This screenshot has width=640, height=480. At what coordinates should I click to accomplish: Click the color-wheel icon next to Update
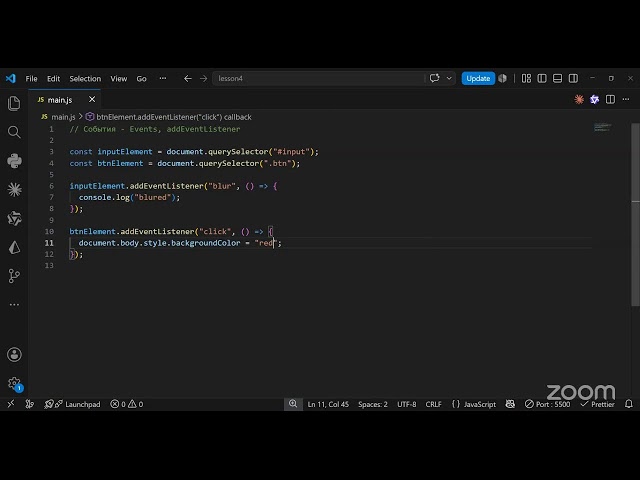[503, 78]
